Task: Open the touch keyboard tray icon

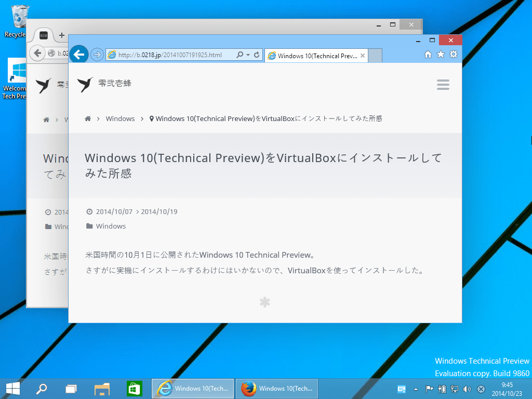Action: pyautogui.click(x=402, y=389)
